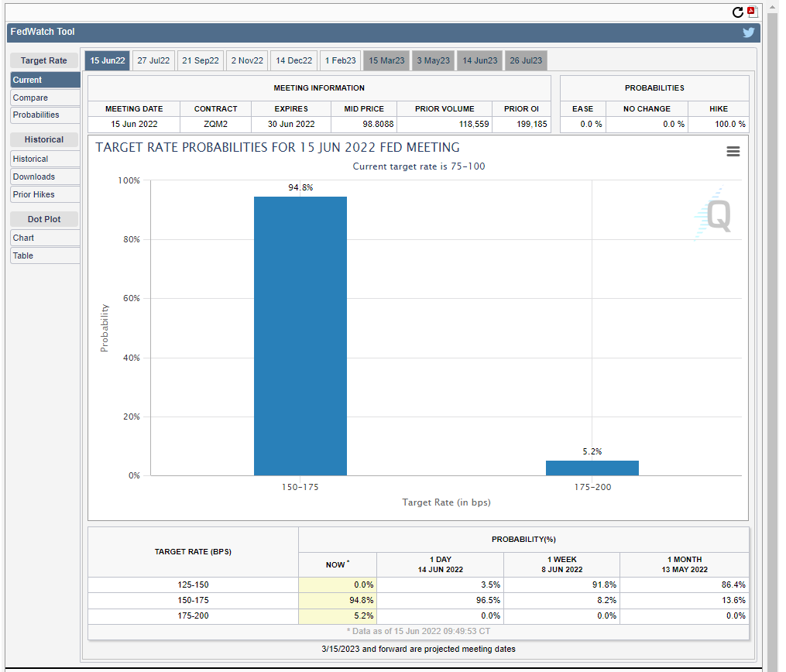Click the prior volume 118,559 value
Viewport: 786px width, 672px height.
474,125
